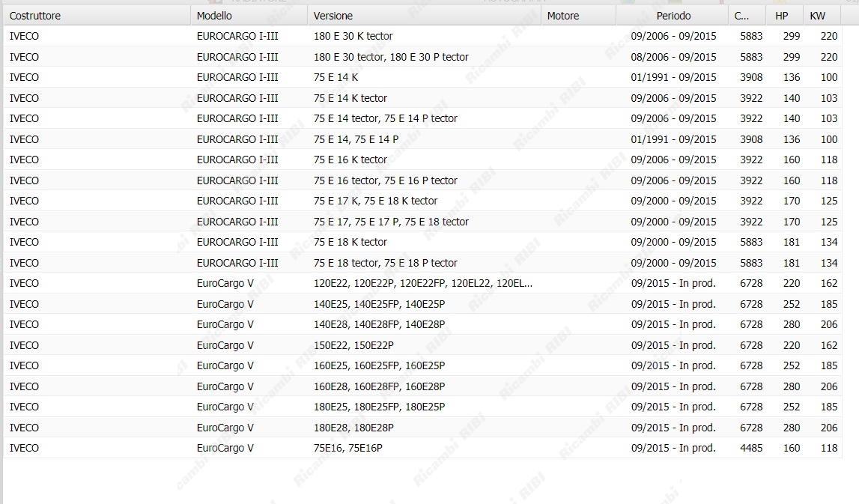Select the 160E25, 160E25FP, 160E25P row
This screenshot has height=504, width=859.
(379, 365)
